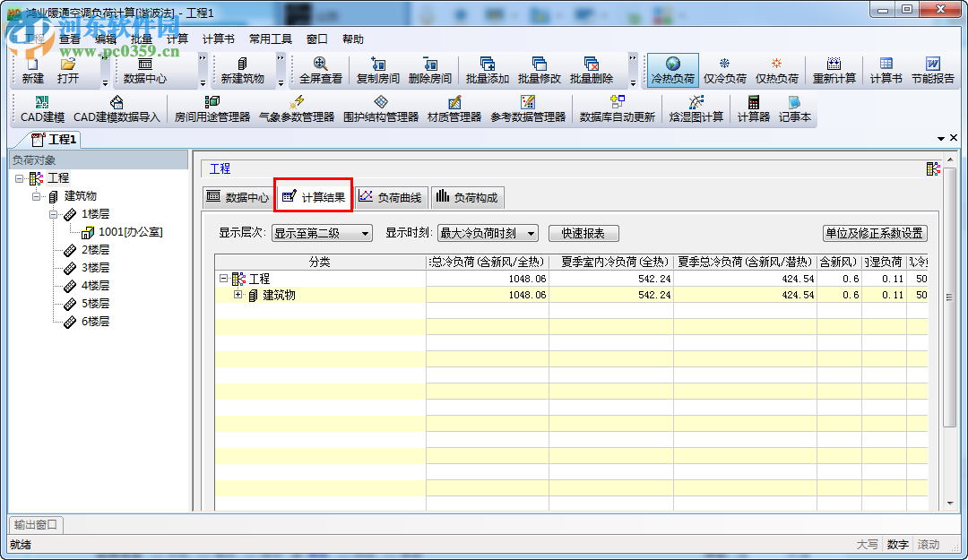Select 全屏查看 fullscreen view icon

pos(320,71)
